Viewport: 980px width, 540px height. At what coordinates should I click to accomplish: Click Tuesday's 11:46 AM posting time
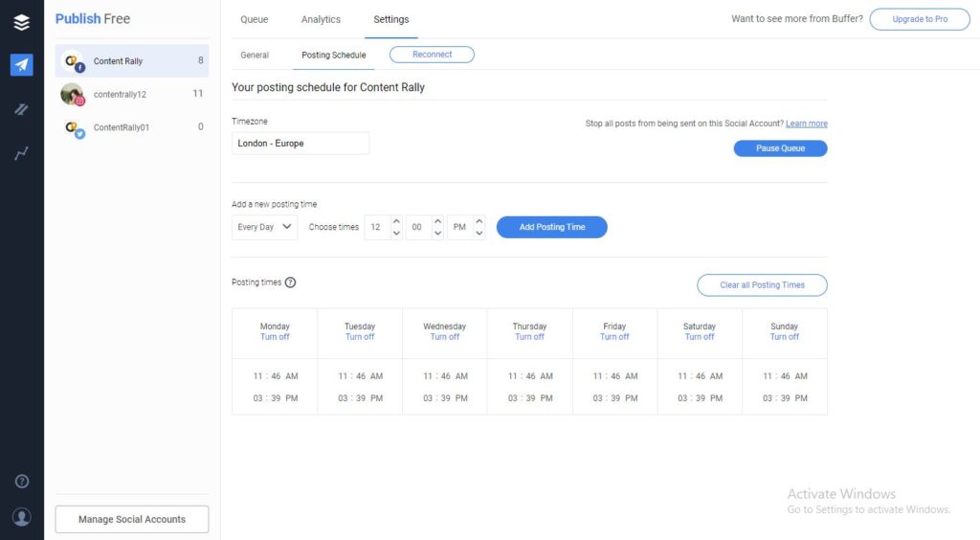click(x=360, y=376)
